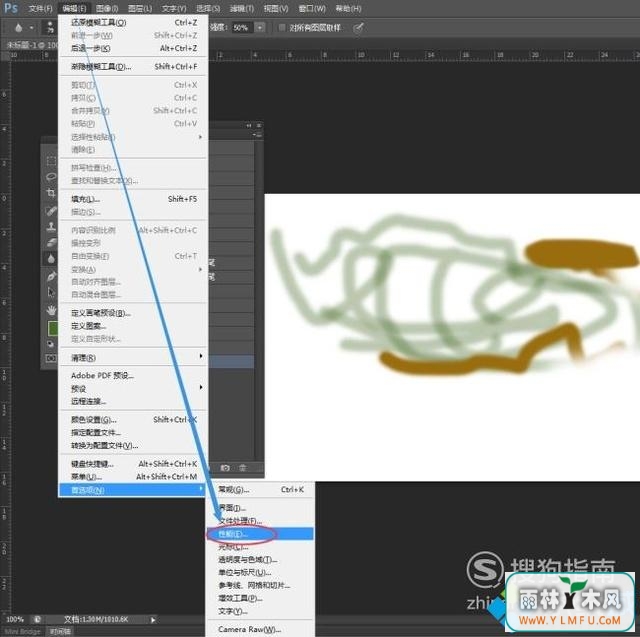This screenshot has height=637, width=640.
Task: Open the blur tool preset picker icon
Action: (18, 28)
